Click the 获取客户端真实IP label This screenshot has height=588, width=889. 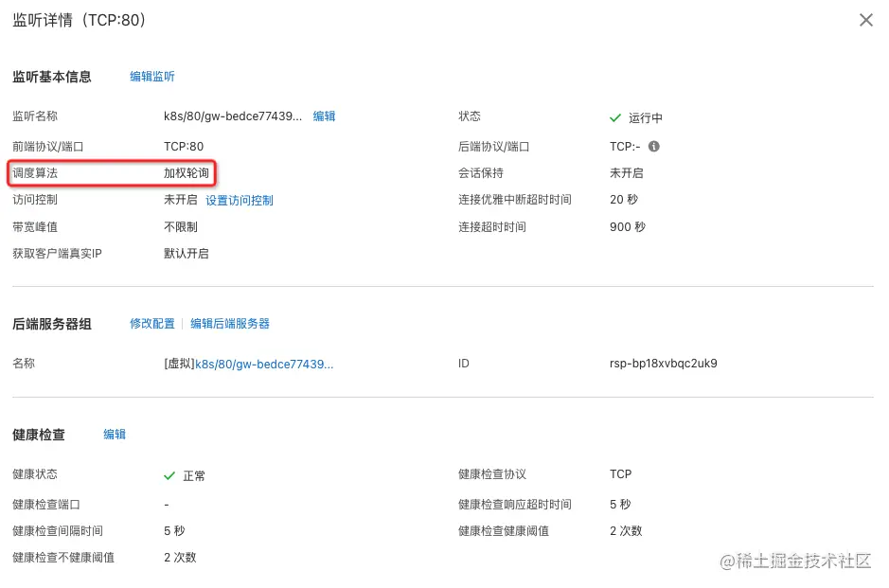point(57,254)
